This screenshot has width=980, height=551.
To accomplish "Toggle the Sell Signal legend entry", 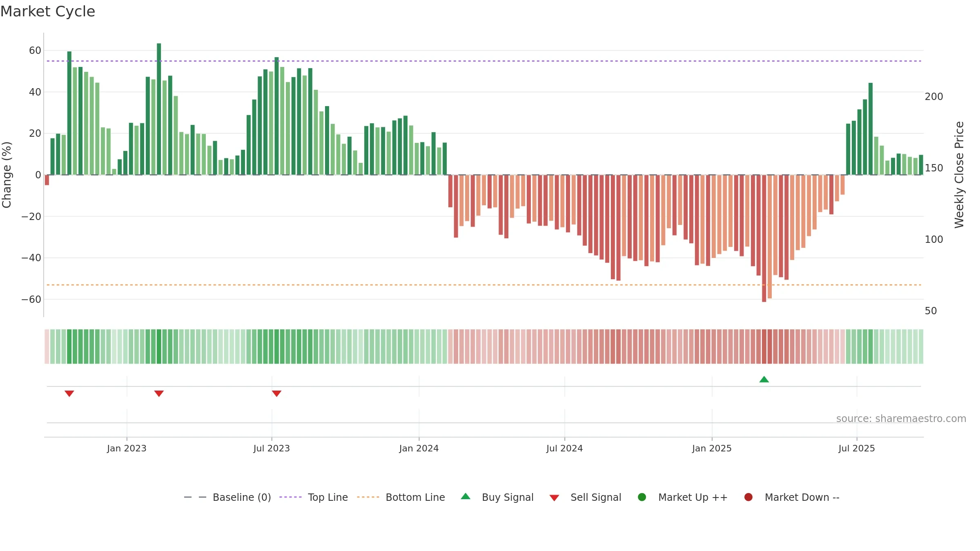I will [585, 497].
